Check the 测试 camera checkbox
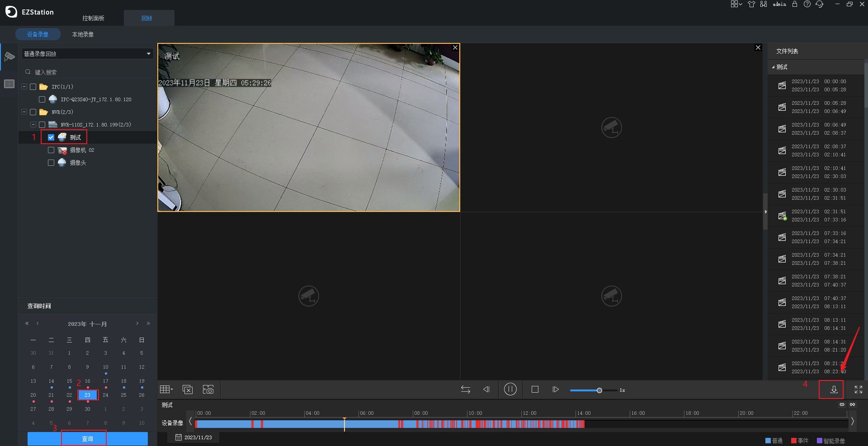868x446 pixels. (51, 137)
